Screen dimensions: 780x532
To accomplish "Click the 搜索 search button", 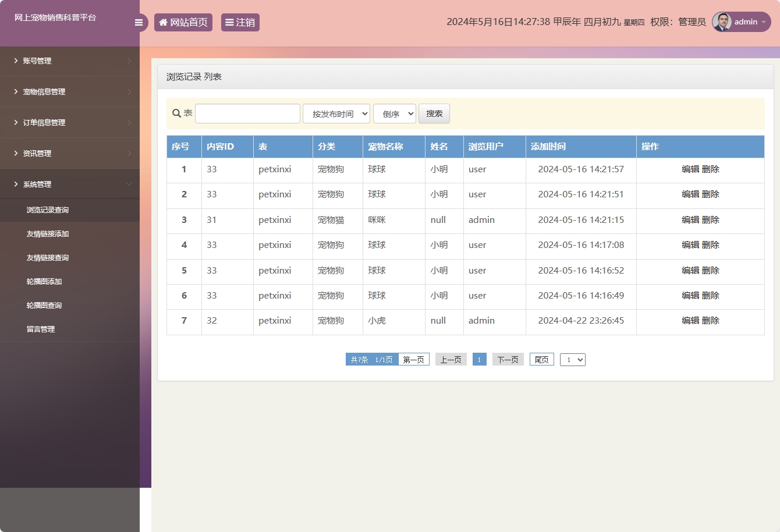I will 434,113.
